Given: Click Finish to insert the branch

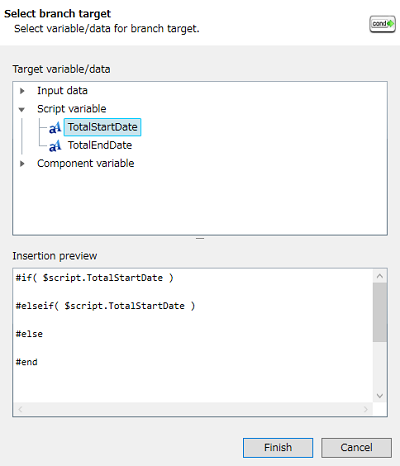Looking at the screenshot, I should pyautogui.click(x=278, y=447).
